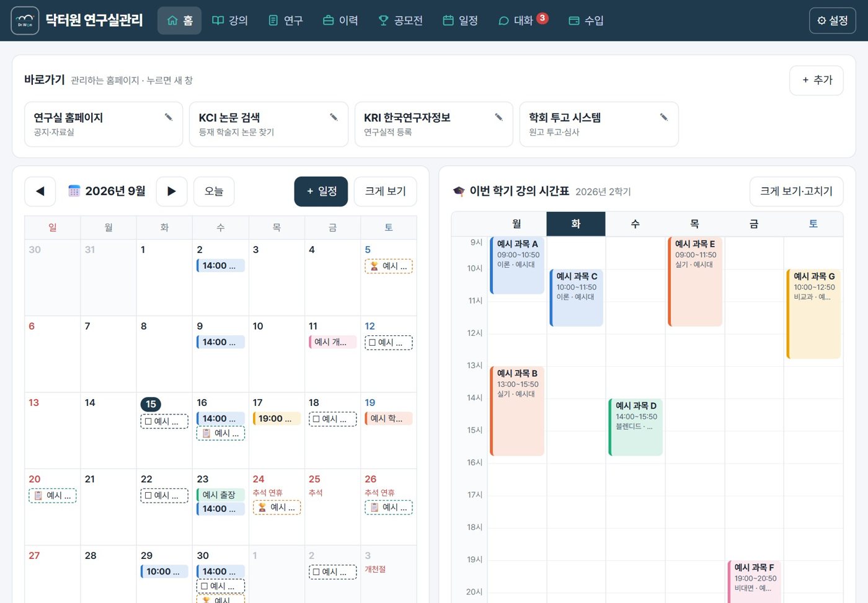Go to next month arrow

[172, 191]
